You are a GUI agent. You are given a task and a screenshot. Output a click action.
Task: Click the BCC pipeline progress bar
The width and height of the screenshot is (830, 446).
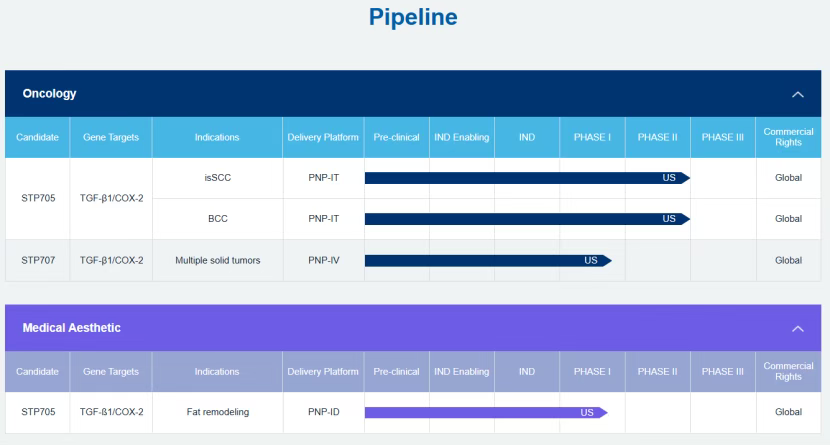(526, 219)
